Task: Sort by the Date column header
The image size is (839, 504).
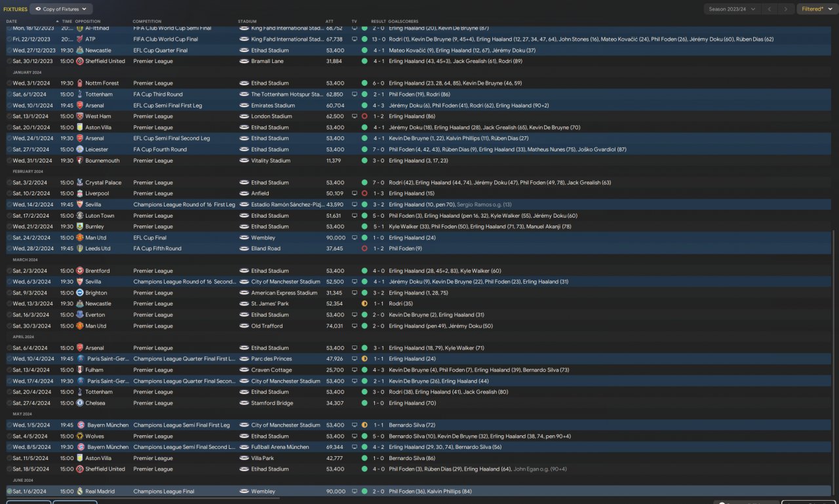Action: (12, 22)
